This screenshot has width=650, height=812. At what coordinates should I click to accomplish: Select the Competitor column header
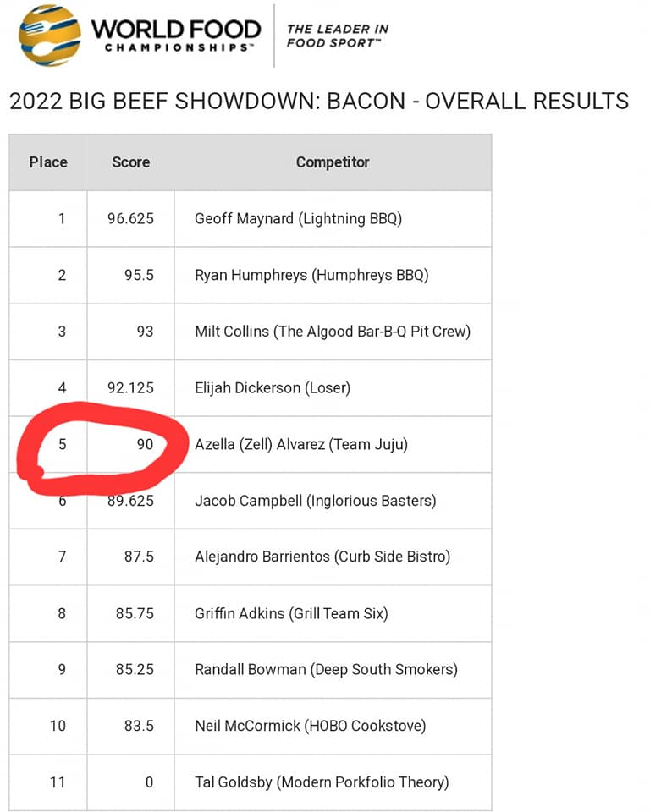tap(333, 162)
